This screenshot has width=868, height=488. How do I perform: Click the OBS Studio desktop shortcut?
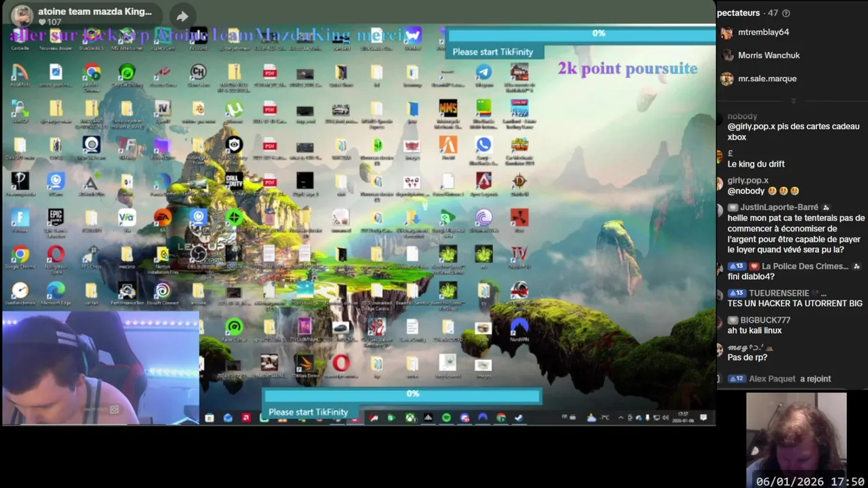click(198, 256)
